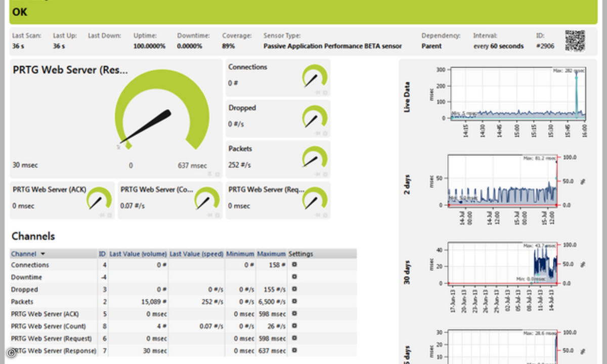Click the 15,089 # packets volume value
The width and height of the screenshot is (607, 364).
(x=154, y=302)
